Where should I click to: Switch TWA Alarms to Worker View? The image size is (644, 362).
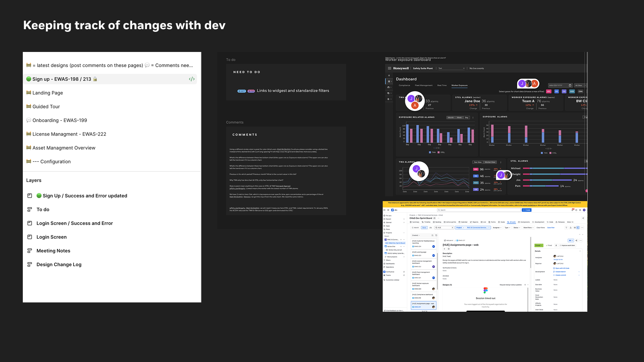(x=490, y=162)
